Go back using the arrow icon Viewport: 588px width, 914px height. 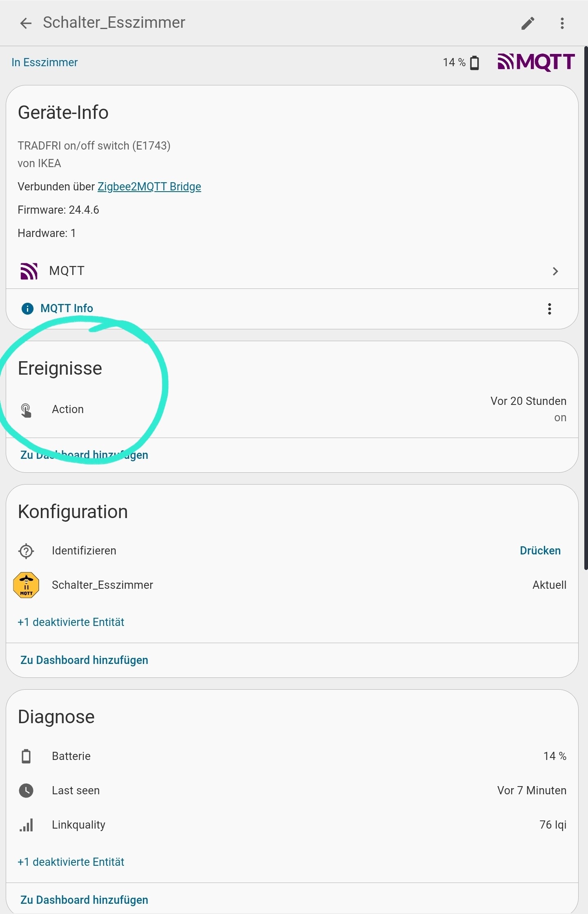(26, 23)
